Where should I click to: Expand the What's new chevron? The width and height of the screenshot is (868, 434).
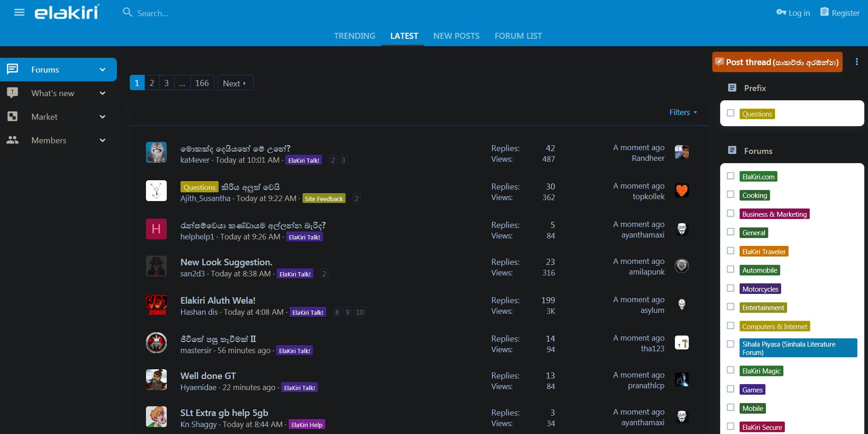coord(103,93)
